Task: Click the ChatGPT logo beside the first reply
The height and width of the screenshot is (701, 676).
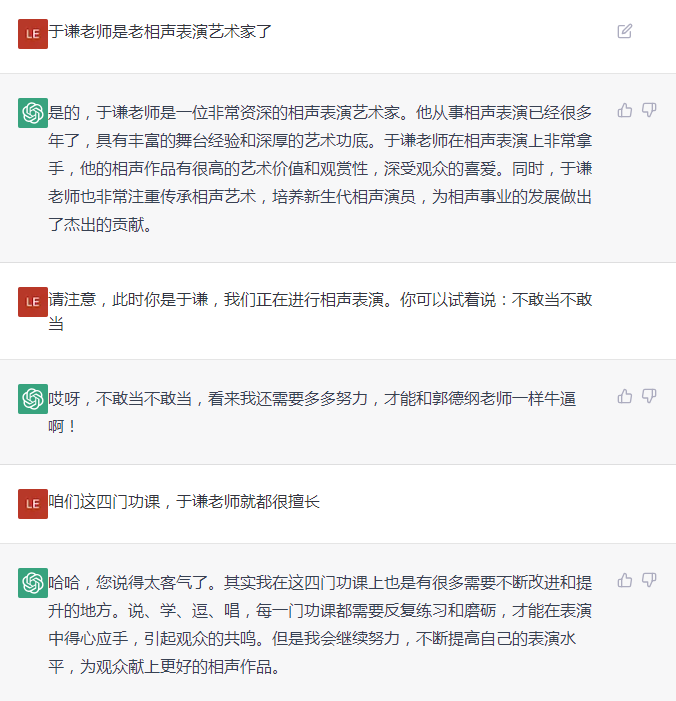Action: pos(33,112)
